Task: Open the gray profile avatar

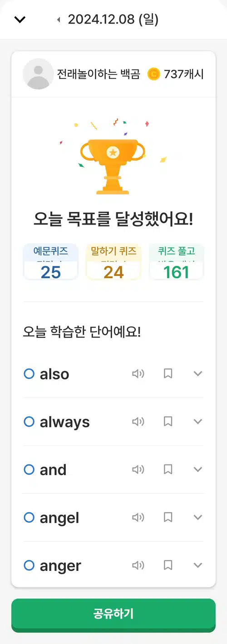Action: click(x=38, y=74)
